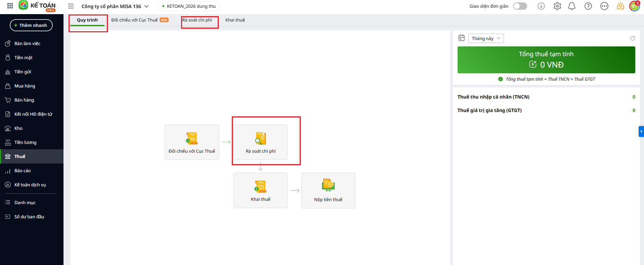
Task: Open the Rà soát chi phí workflow card
Action: coord(260,142)
